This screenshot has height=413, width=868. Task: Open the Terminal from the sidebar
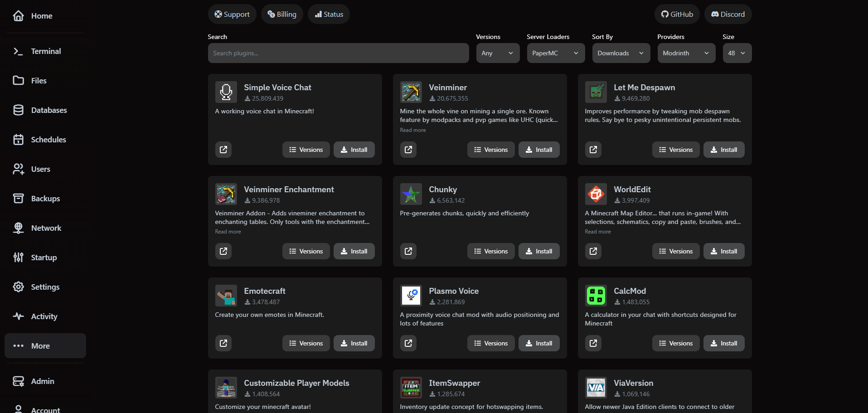click(x=45, y=51)
